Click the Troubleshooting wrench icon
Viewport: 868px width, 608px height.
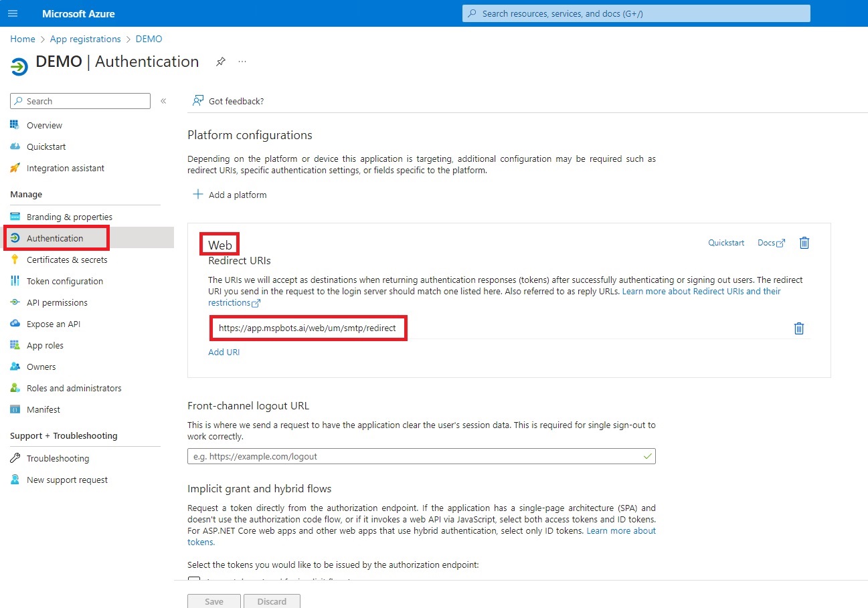(15, 458)
